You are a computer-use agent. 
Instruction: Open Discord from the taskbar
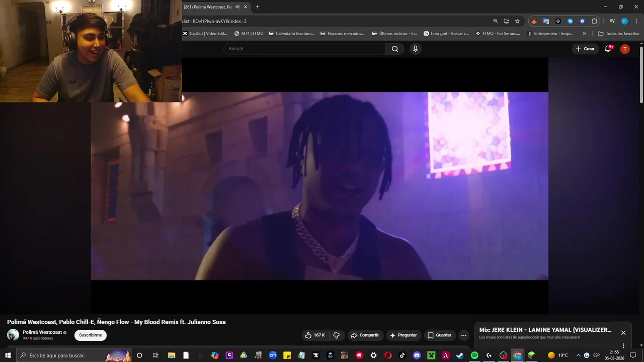point(417,355)
